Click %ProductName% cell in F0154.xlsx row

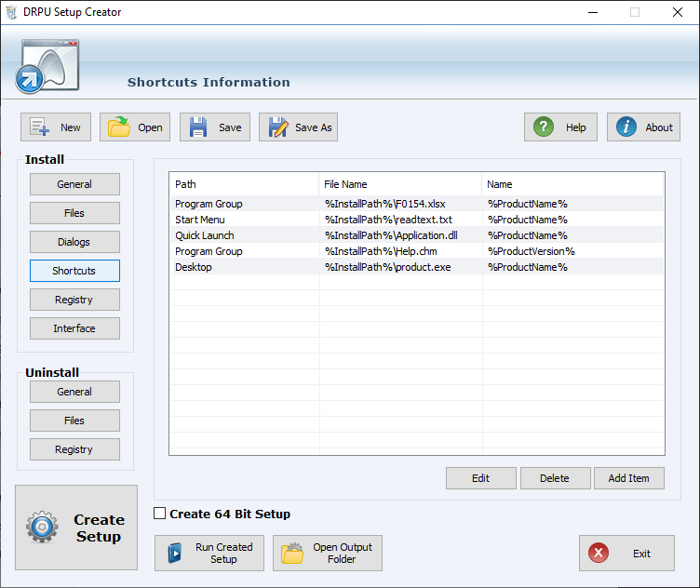(x=528, y=204)
